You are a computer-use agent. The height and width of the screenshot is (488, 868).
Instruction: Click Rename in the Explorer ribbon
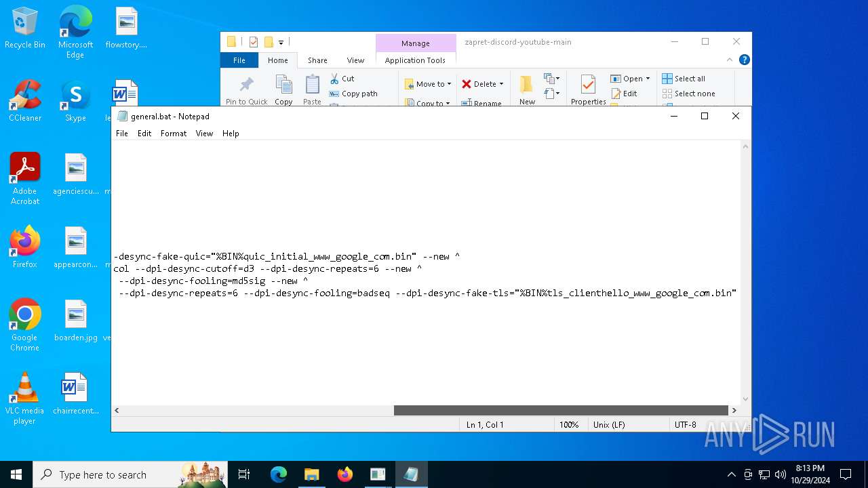[x=481, y=103]
